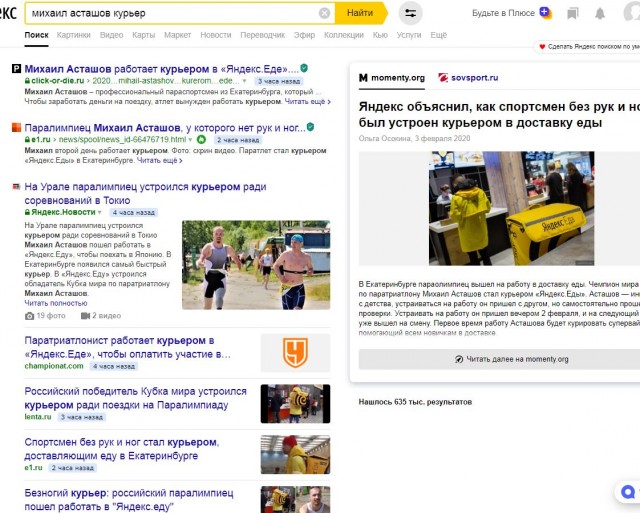Click side panel headline Яндекс объяснил, как спортсмен

(x=499, y=114)
